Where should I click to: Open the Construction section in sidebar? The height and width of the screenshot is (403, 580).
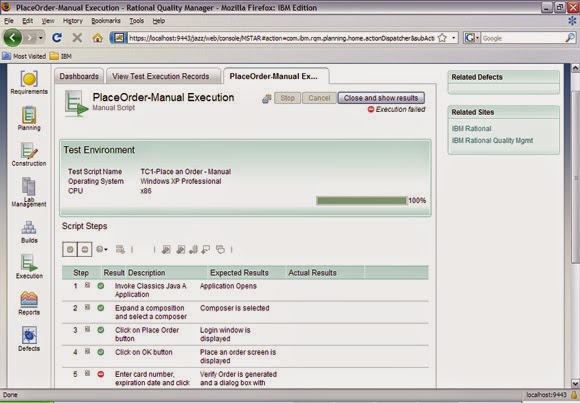click(x=29, y=154)
